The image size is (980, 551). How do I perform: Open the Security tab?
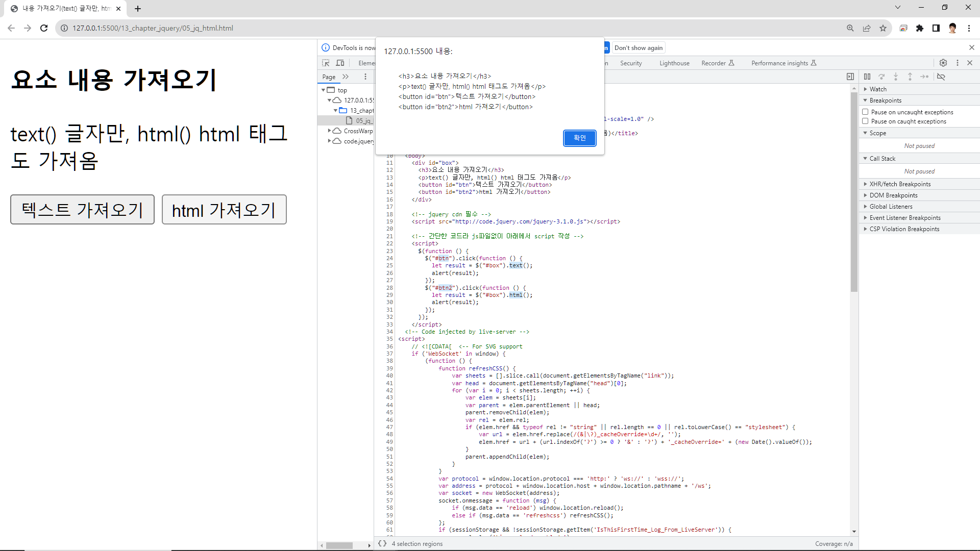pyautogui.click(x=631, y=63)
